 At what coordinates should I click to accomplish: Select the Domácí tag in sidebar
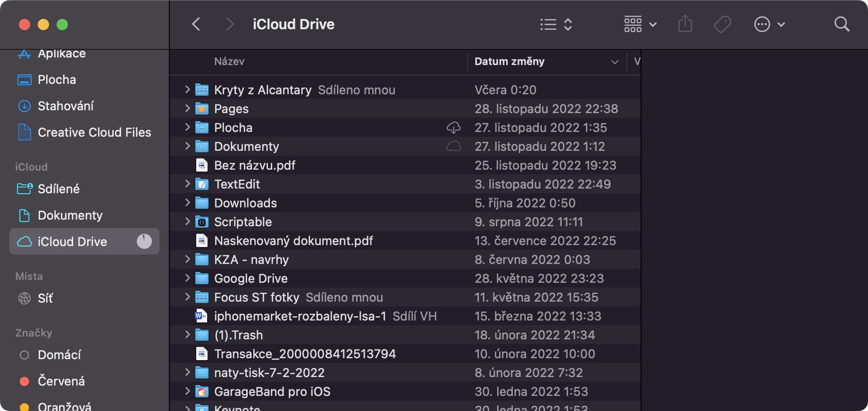(x=59, y=354)
